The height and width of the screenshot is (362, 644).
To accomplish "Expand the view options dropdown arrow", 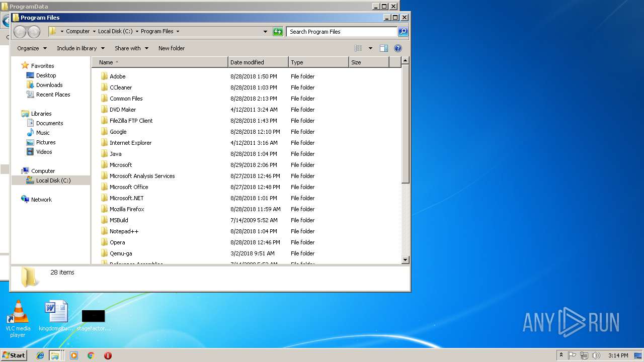I will (x=370, y=48).
